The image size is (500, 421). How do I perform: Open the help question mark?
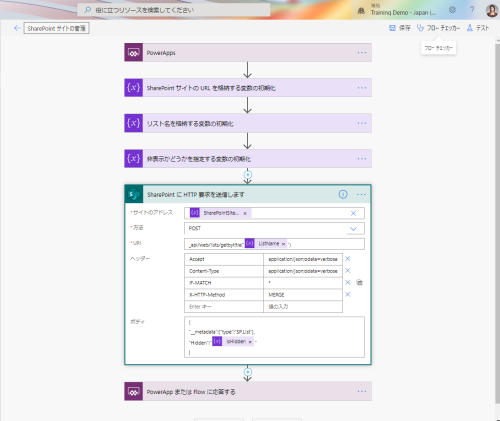(x=472, y=10)
